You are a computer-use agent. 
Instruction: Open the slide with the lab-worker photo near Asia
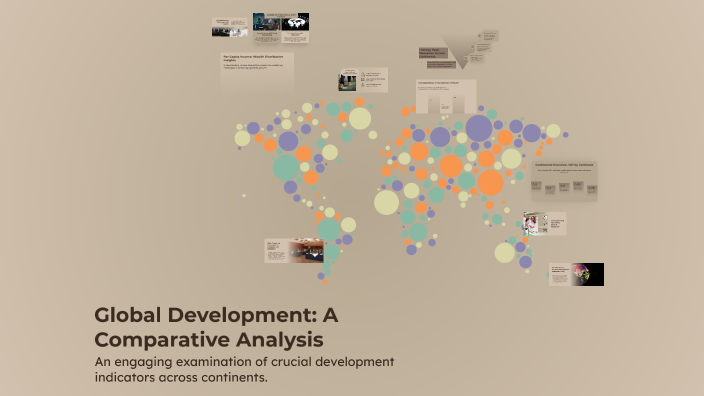544,224
